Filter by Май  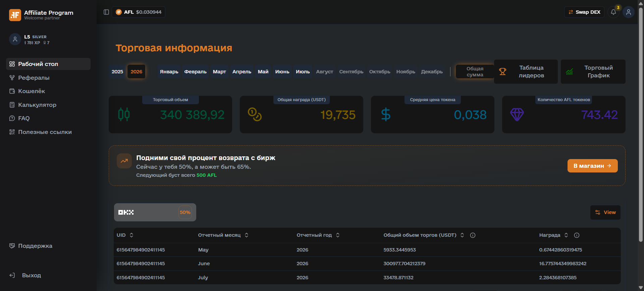coord(263,72)
